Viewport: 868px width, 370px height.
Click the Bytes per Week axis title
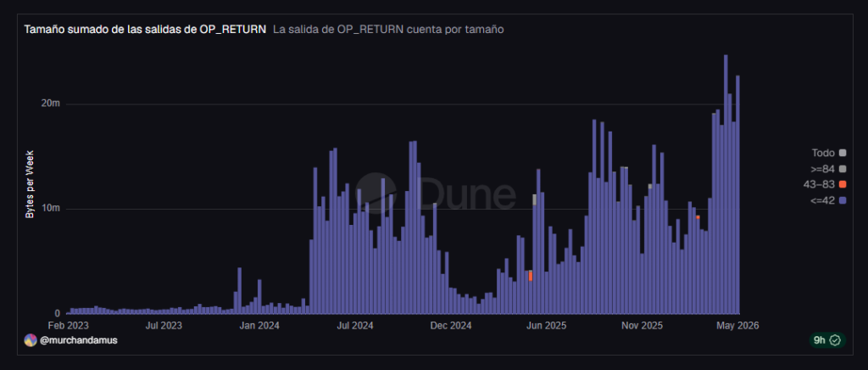(30, 183)
